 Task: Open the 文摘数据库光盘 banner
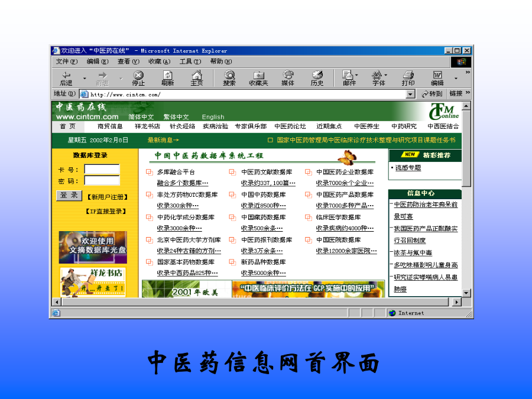tap(93, 247)
